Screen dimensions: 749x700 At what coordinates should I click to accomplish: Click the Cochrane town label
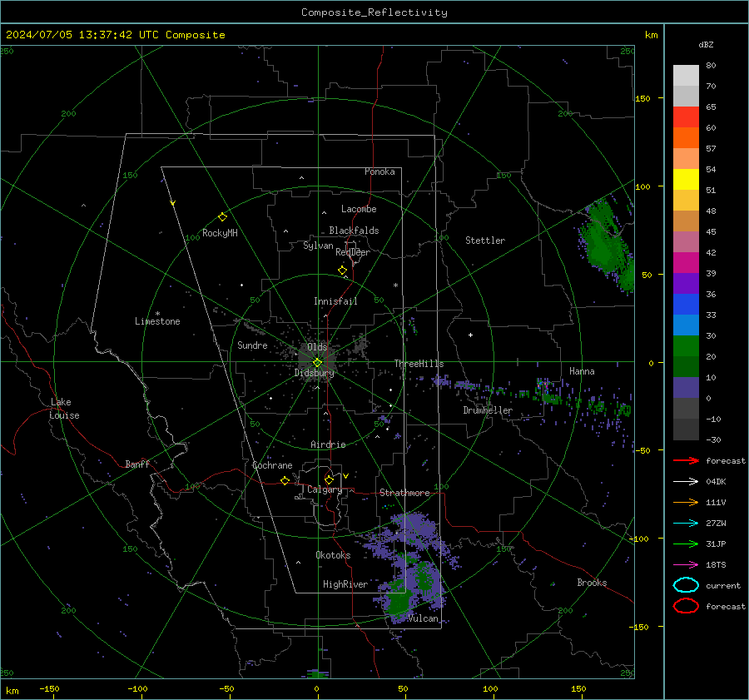[272, 465]
